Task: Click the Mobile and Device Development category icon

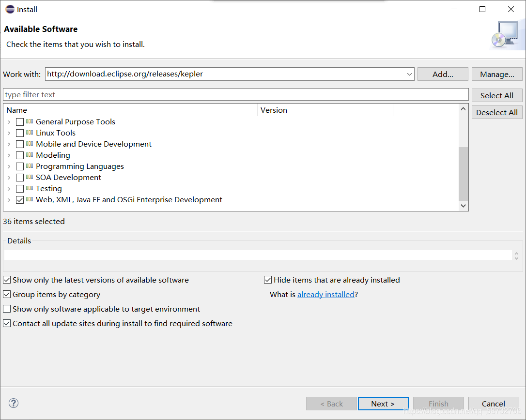Action: [30, 143]
